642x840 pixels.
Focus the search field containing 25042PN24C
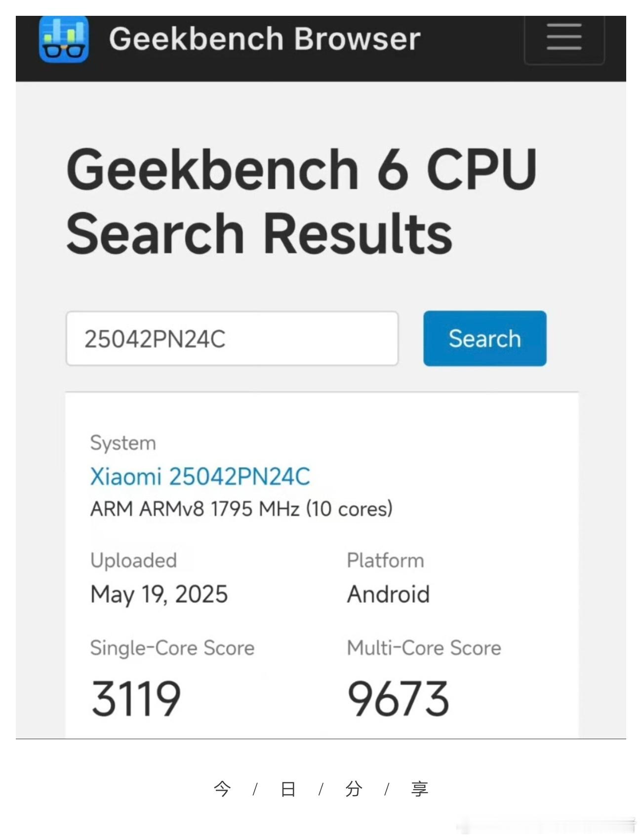(x=232, y=339)
